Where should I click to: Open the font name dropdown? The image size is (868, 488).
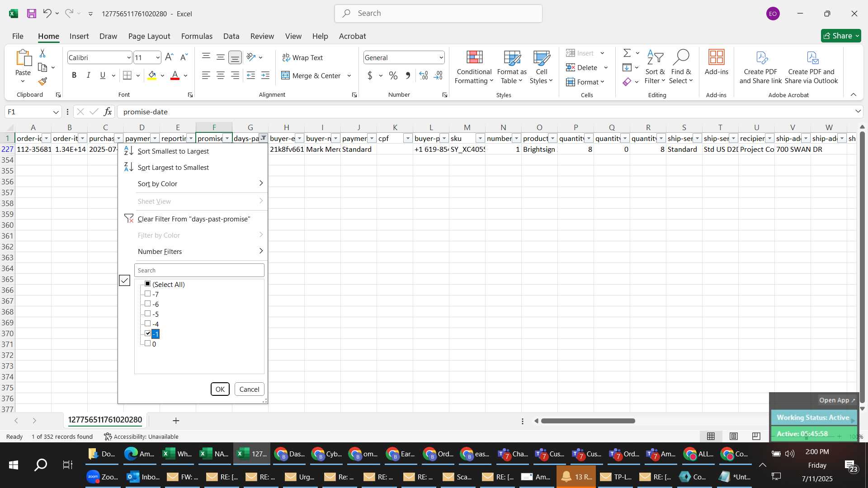click(128, 58)
